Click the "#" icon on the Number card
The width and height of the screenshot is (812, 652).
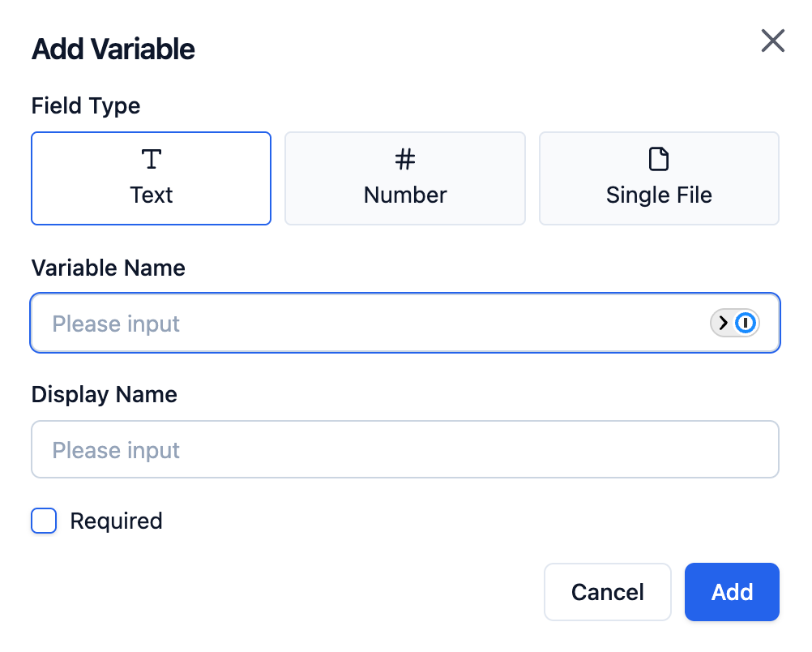(405, 160)
